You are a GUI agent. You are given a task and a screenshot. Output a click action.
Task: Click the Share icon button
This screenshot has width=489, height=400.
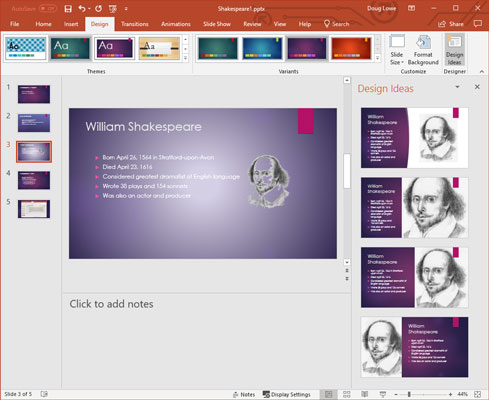(x=451, y=24)
